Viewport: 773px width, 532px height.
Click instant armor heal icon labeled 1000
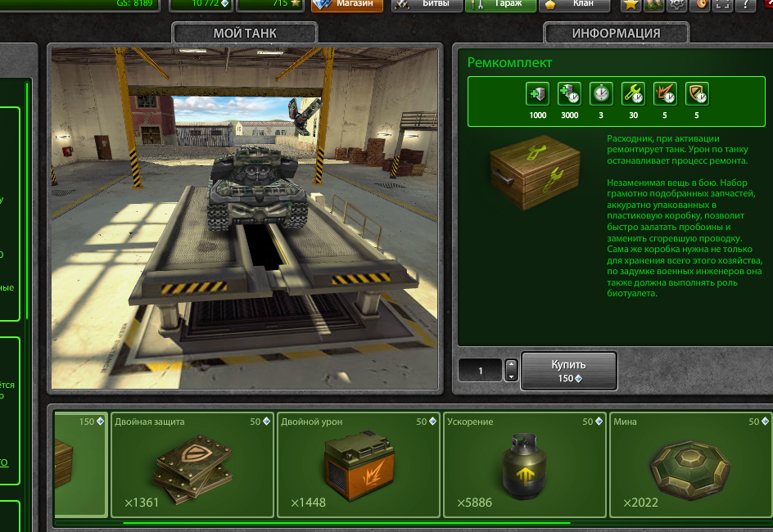pos(537,93)
